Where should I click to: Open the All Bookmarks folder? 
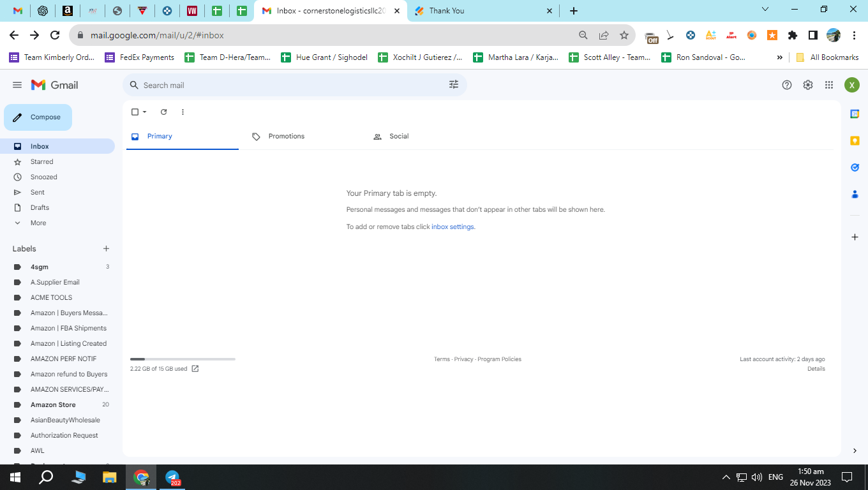[828, 57]
